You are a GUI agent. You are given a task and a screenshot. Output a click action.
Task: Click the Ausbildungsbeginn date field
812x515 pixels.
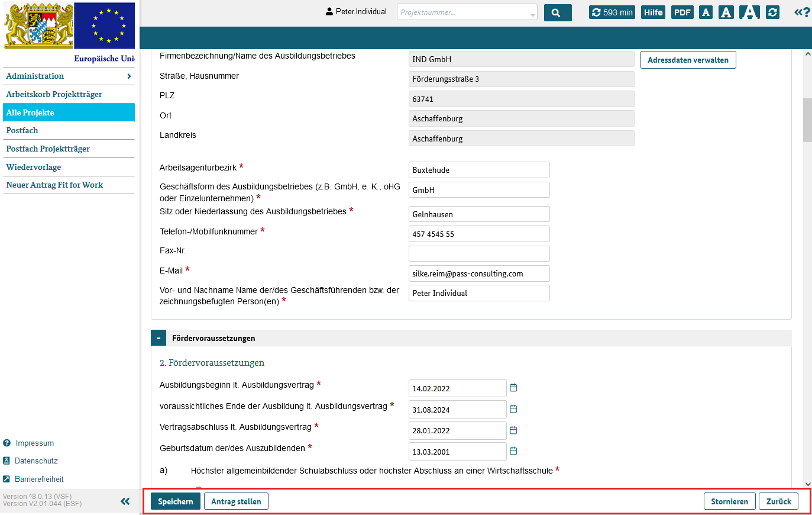point(457,388)
